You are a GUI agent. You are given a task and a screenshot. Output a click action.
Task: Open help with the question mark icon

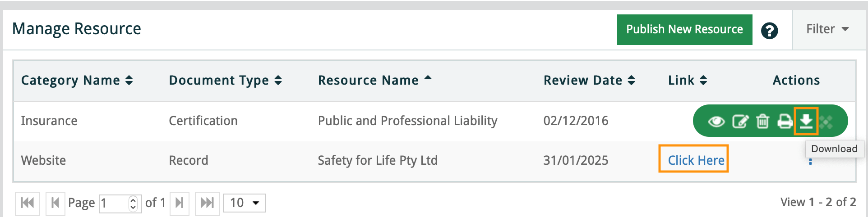pyautogui.click(x=769, y=31)
